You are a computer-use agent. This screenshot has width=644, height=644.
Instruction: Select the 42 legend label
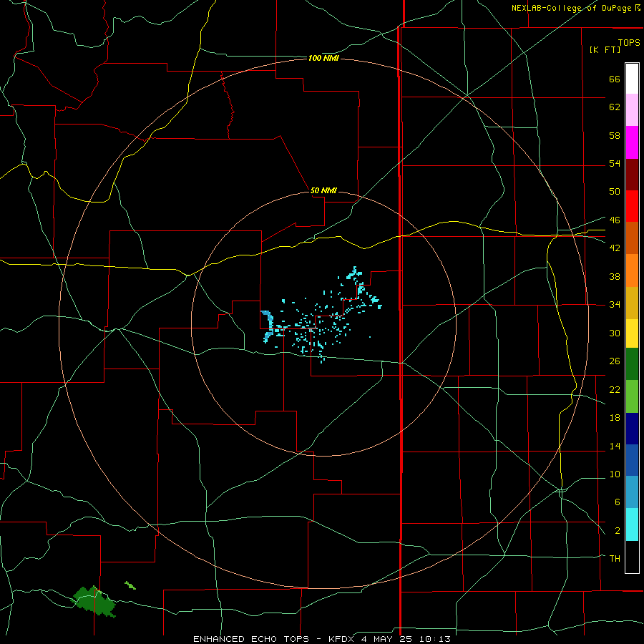coord(615,248)
